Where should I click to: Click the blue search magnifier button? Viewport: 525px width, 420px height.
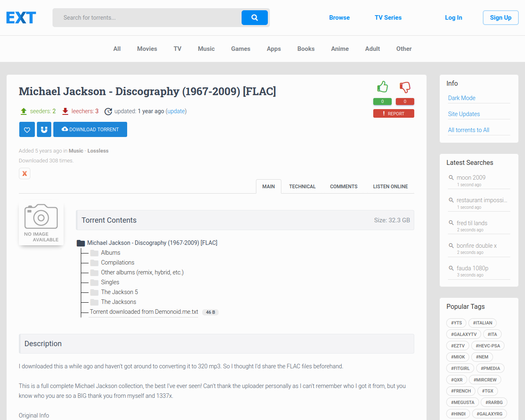255,18
